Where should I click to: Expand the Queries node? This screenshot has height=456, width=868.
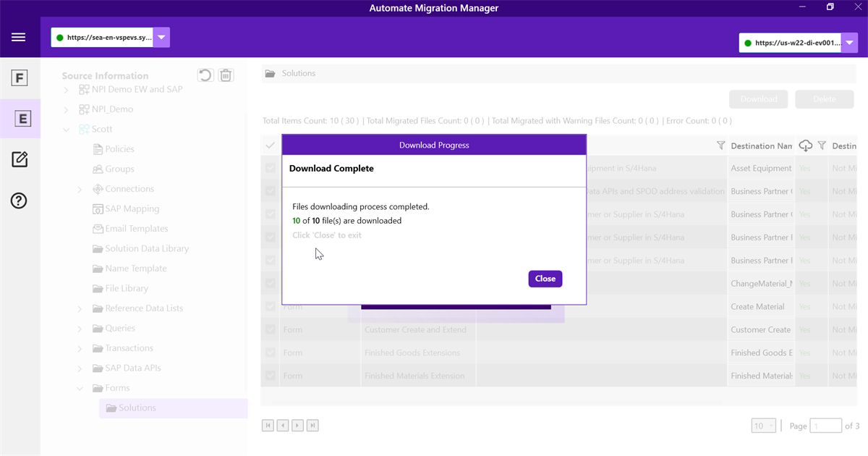coord(80,329)
